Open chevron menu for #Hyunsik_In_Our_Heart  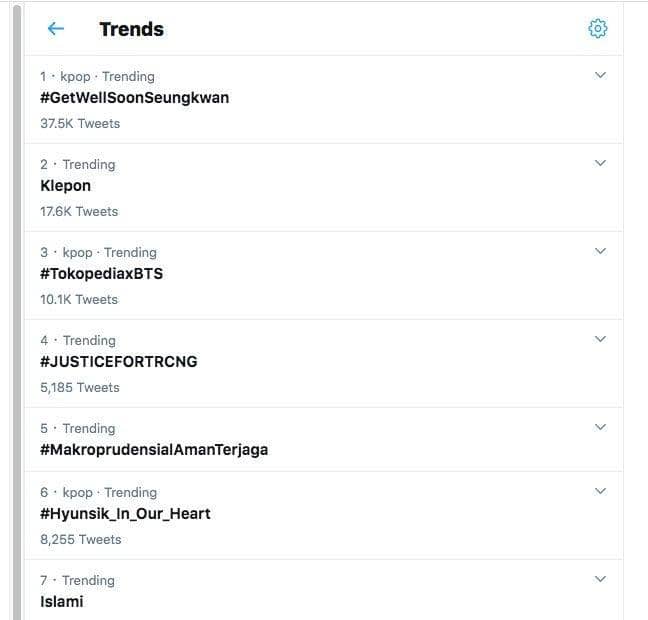600,491
